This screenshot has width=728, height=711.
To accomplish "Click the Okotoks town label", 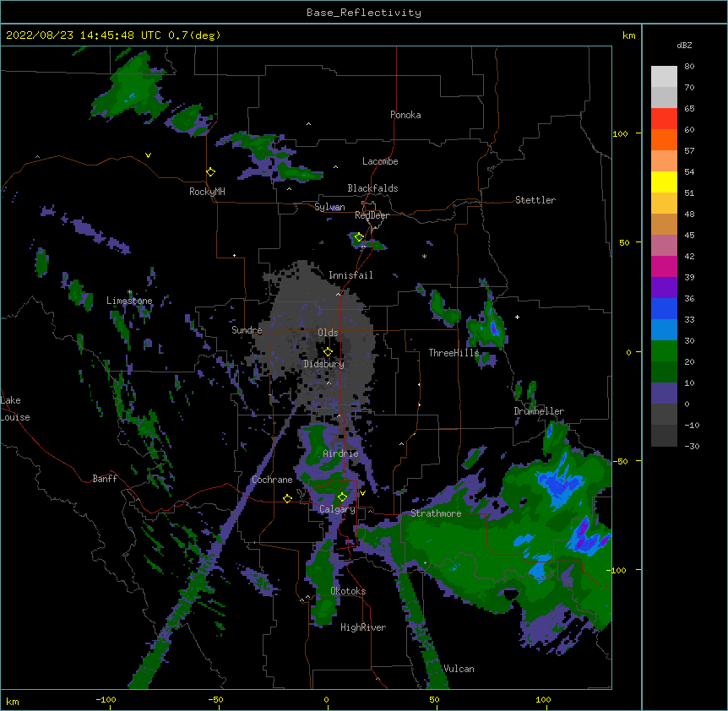I will (348, 591).
